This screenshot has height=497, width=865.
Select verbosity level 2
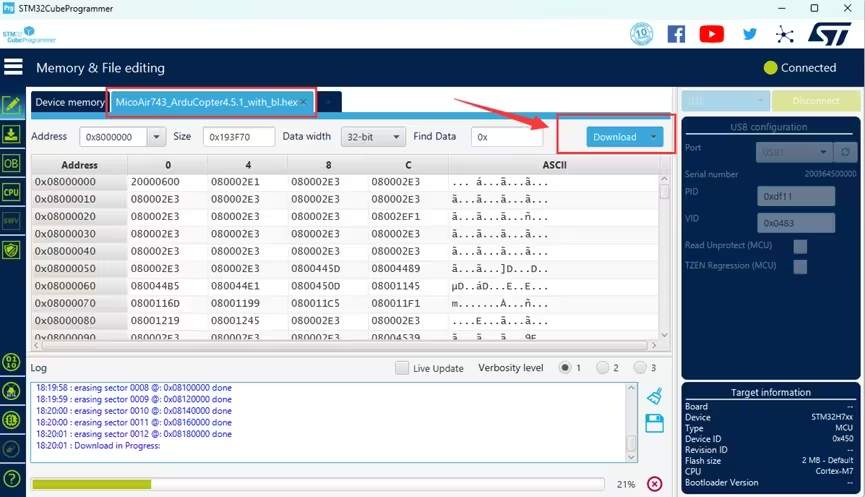tap(602, 367)
